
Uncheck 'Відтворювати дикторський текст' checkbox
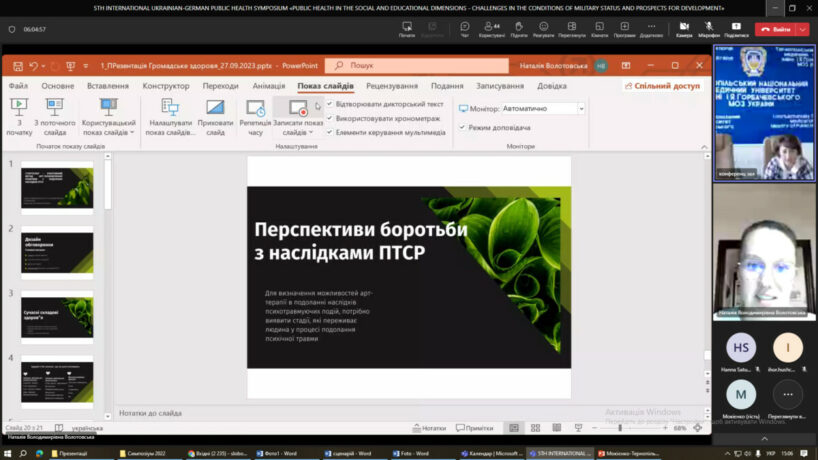click(330, 104)
